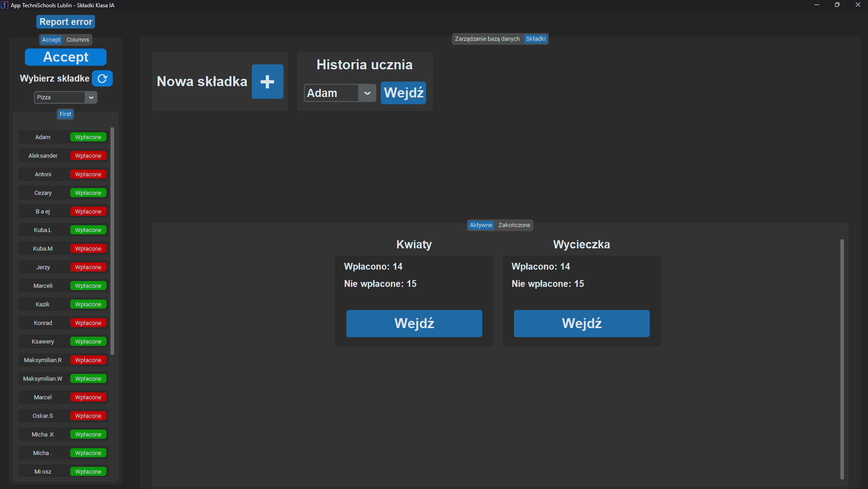Toggle Marceli's green payment badge

coord(88,286)
